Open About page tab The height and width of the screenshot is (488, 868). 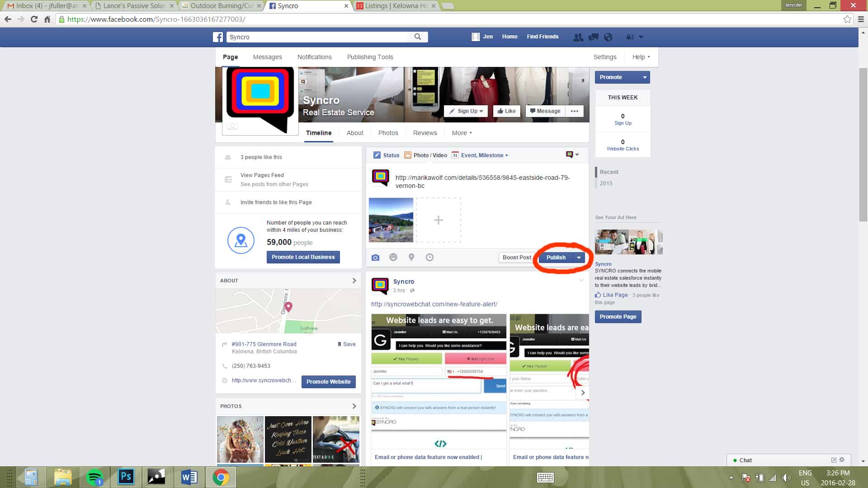[355, 133]
